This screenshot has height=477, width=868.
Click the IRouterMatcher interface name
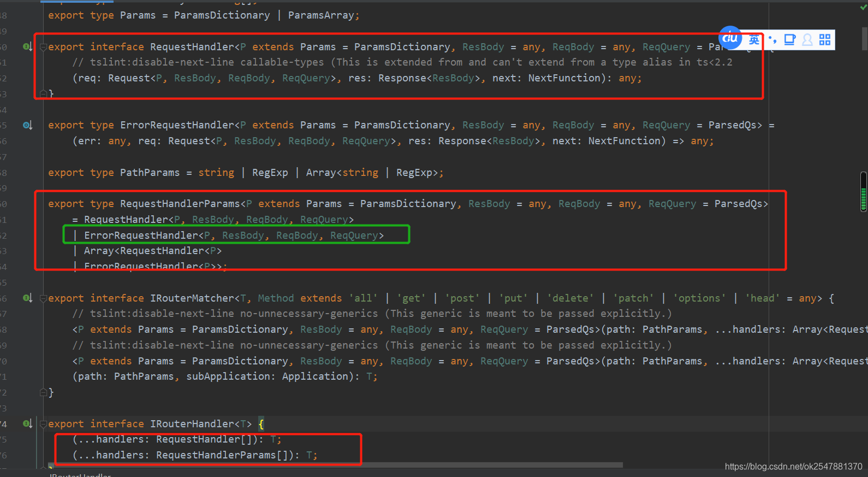(x=192, y=298)
